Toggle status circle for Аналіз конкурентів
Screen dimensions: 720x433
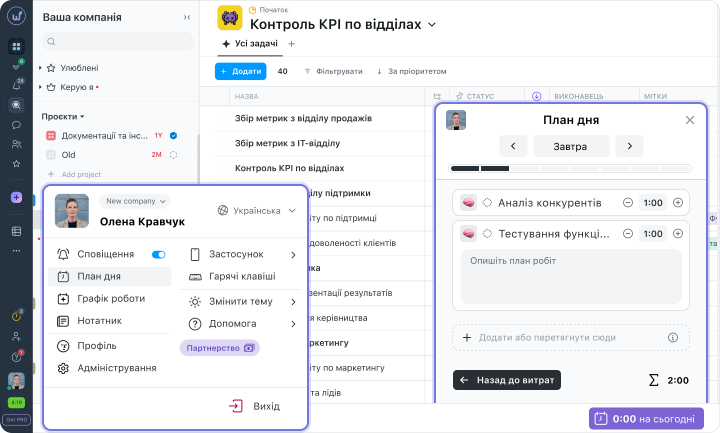(487, 203)
